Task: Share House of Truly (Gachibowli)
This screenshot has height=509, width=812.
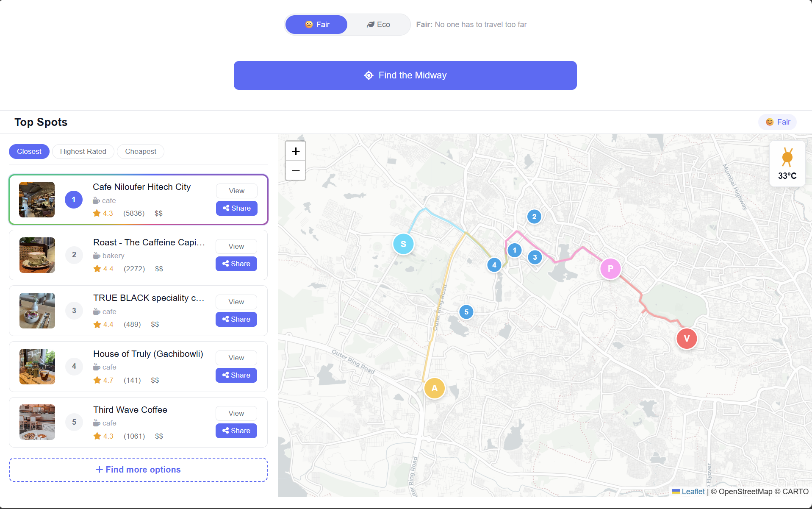Action: click(x=236, y=375)
